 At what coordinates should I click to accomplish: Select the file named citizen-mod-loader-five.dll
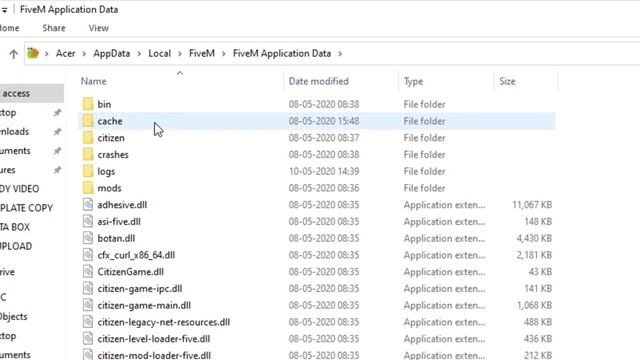coord(154,355)
